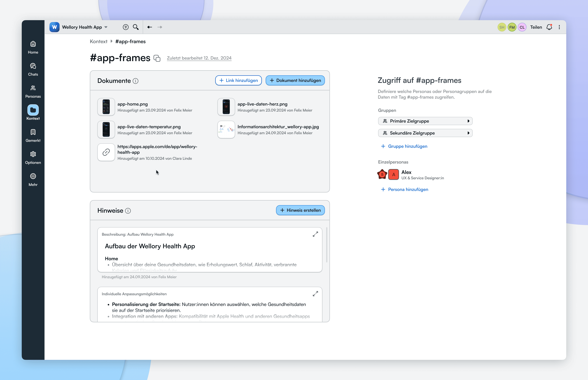Screen dimensions: 588x380
Task: Click Gruppe hinzufügen link
Action: pos(407,146)
